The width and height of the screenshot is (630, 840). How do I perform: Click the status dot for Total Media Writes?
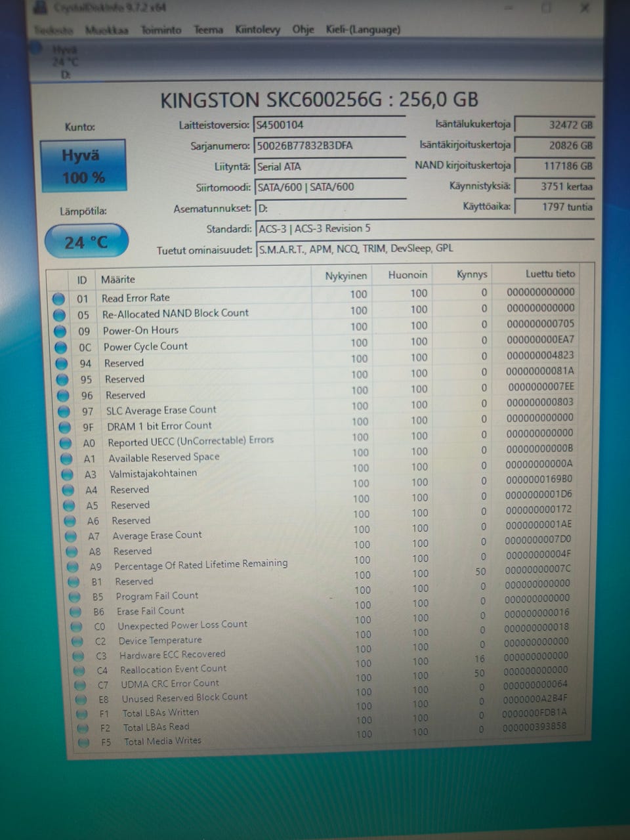83,743
